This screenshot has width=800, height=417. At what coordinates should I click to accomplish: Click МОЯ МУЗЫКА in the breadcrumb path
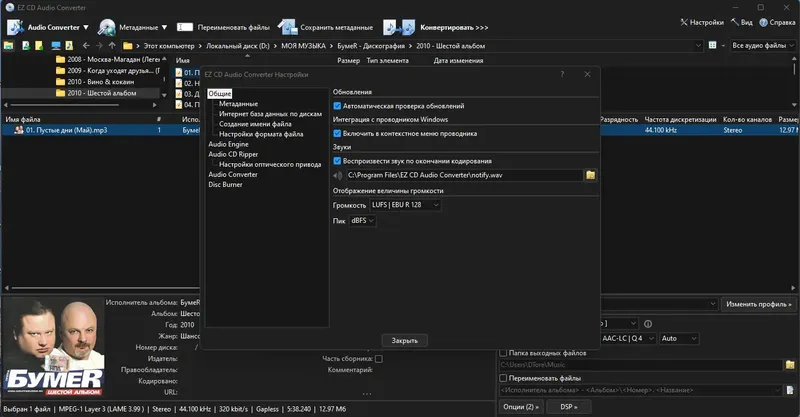(x=303, y=46)
